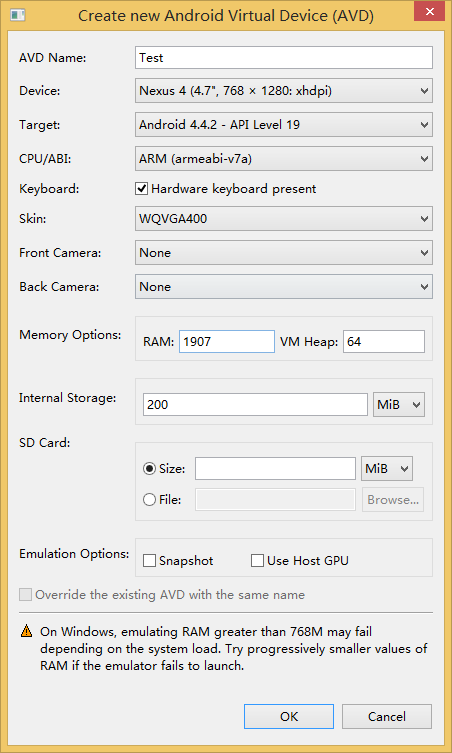The image size is (452, 753).
Task: Focus the AVD Name field containing Test
Action: (284, 58)
